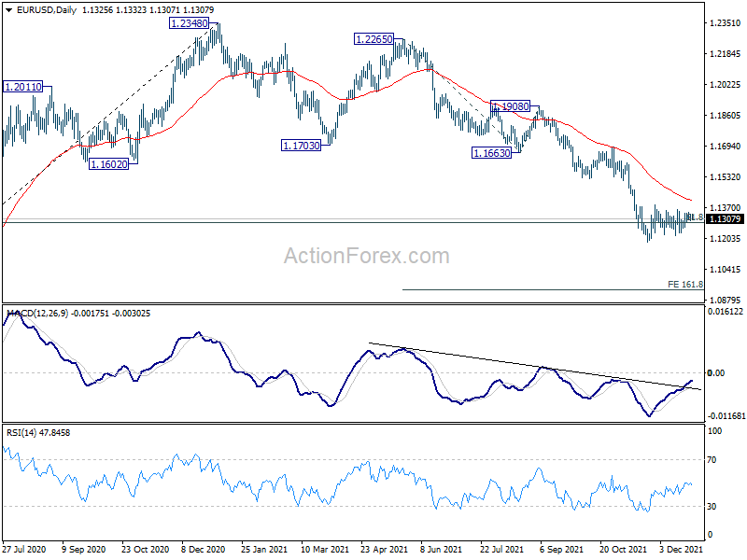Click the 1.20110 price label
Screen dimensions: 747x560
coord(22,87)
